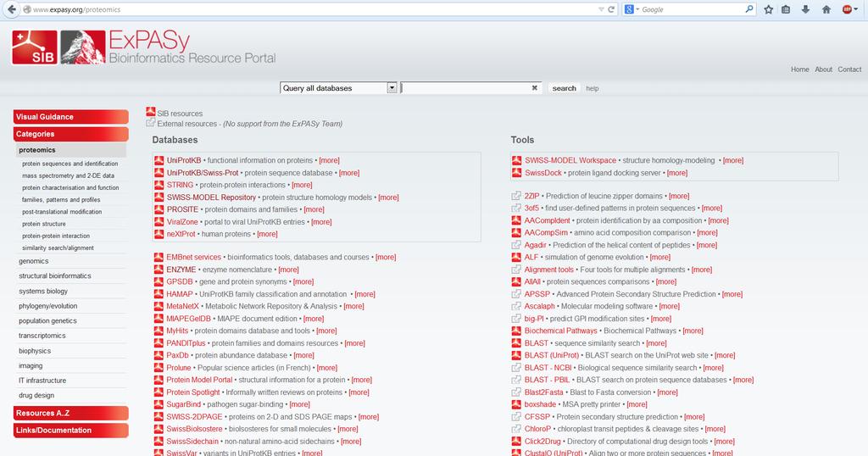Open Google search engine selector dropdown
The height and width of the screenshot is (456, 868).
coord(632,9)
